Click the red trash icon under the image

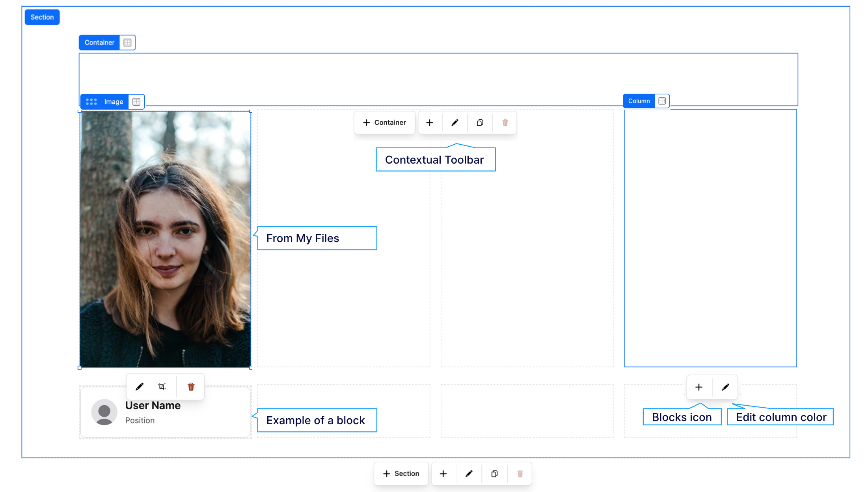191,387
